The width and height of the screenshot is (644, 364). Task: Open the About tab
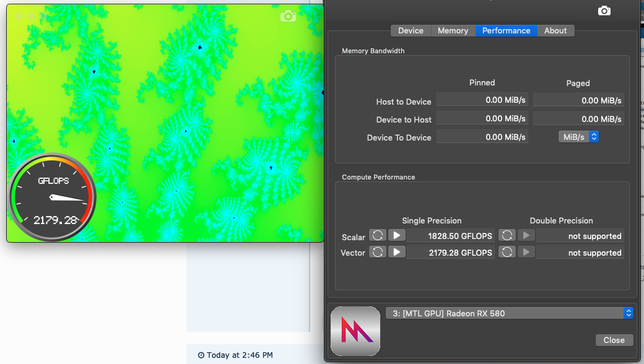click(x=555, y=31)
